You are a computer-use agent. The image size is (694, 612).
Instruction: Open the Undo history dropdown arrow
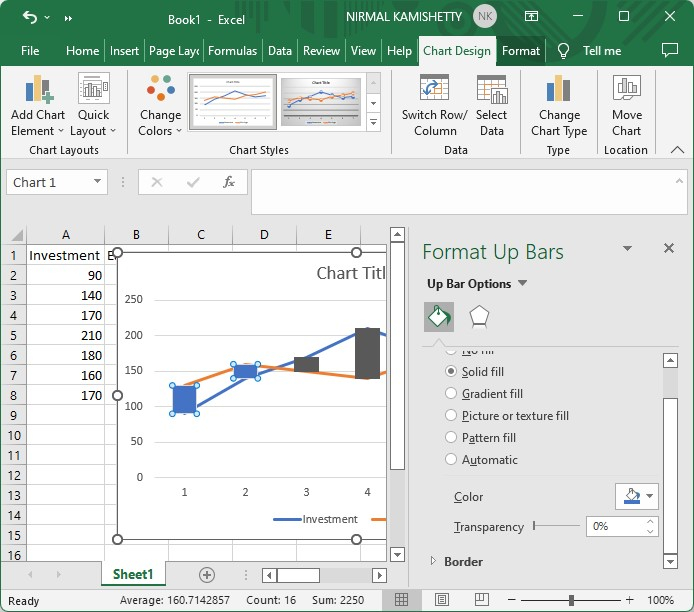point(47,18)
